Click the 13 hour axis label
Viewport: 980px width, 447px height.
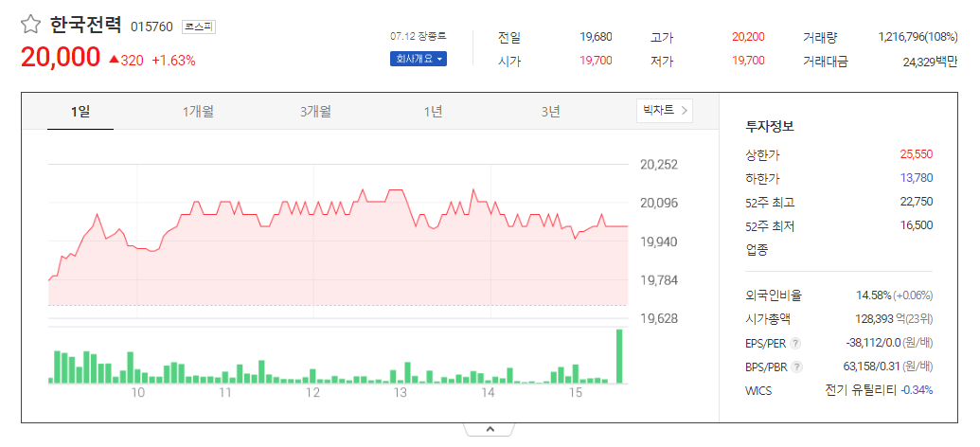point(400,393)
